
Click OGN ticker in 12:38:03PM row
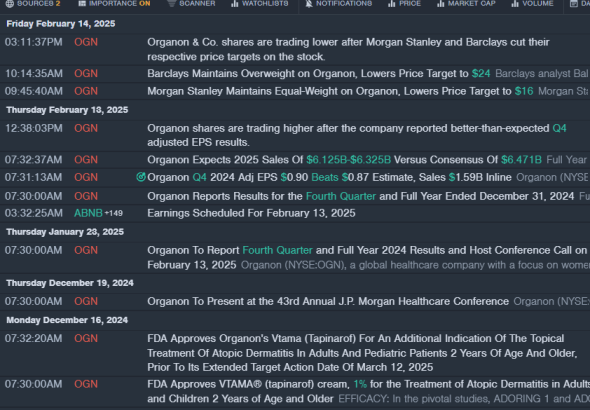point(86,128)
